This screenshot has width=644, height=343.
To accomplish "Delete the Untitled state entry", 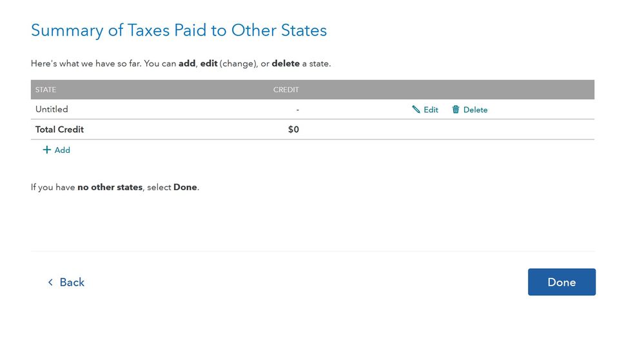I will (475, 110).
